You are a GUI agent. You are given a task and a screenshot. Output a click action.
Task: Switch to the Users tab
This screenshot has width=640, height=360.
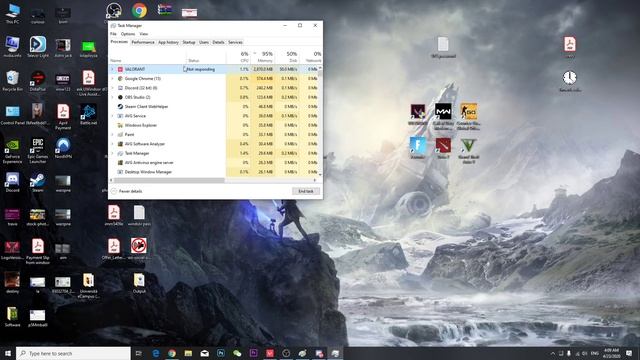[204, 42]
